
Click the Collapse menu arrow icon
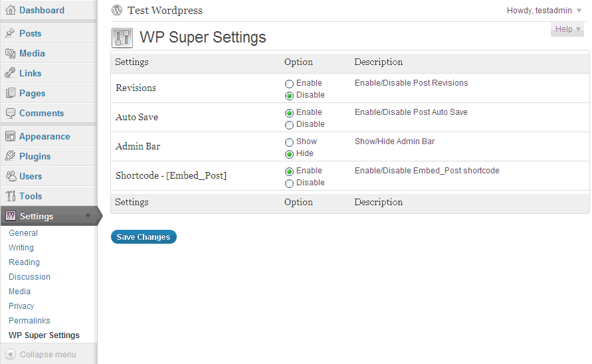[10, 354]
